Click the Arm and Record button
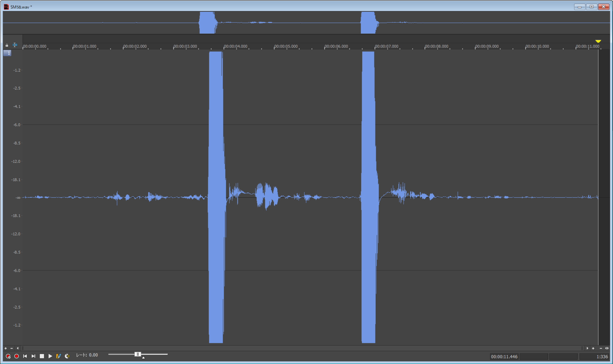The height and width of the screenshot is (364, 613). point(8,356)
